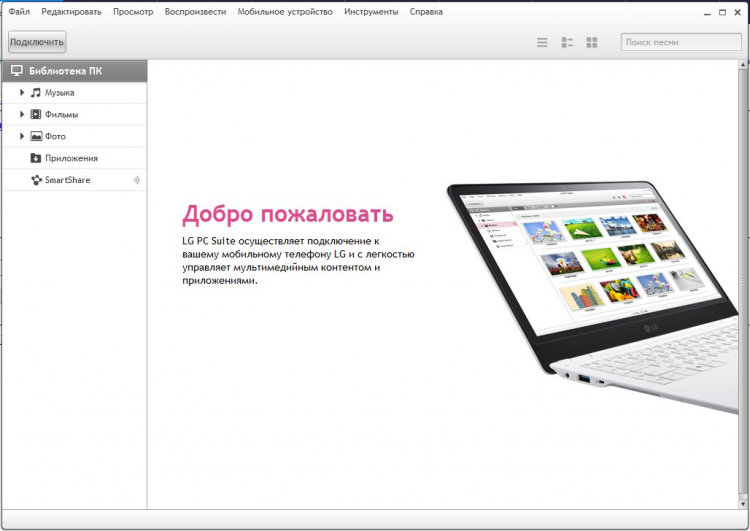
Task: Open the Файл menu
Action: pyautogui.click(x=19, y=11)
